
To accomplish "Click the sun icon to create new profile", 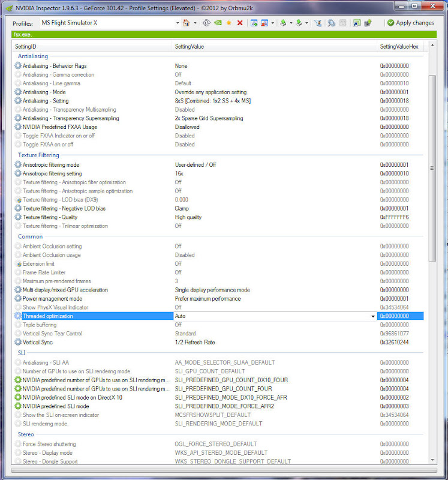I will (x=228, y=23).
